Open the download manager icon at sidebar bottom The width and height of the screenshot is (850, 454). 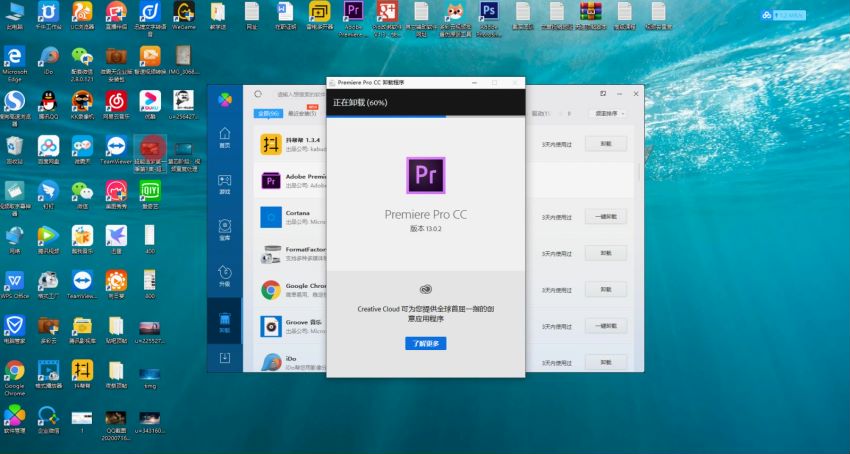coord(224,357)
